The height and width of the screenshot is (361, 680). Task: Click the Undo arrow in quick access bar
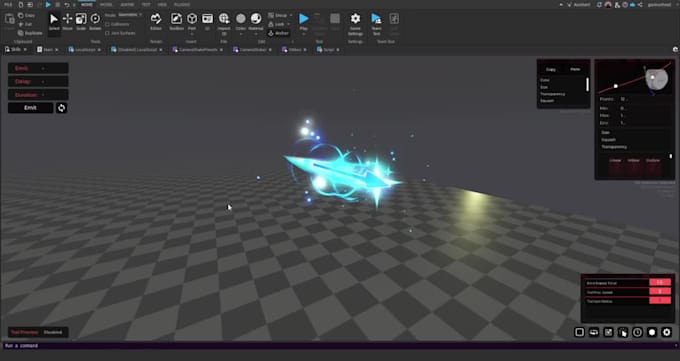66,4
